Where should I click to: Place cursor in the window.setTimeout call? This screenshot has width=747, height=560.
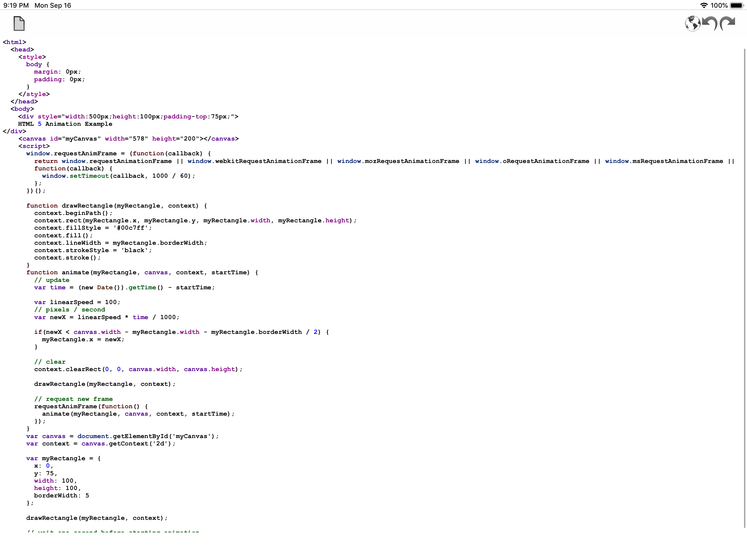point(89,176)
